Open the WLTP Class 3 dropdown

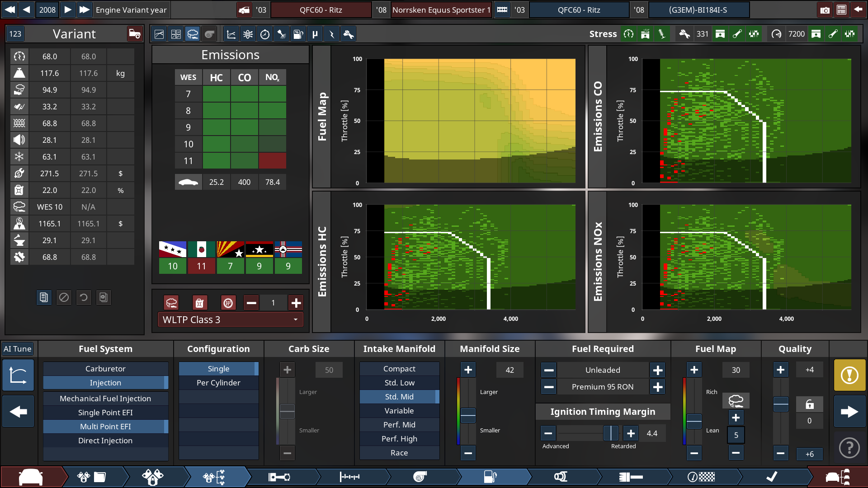[230, 319]
